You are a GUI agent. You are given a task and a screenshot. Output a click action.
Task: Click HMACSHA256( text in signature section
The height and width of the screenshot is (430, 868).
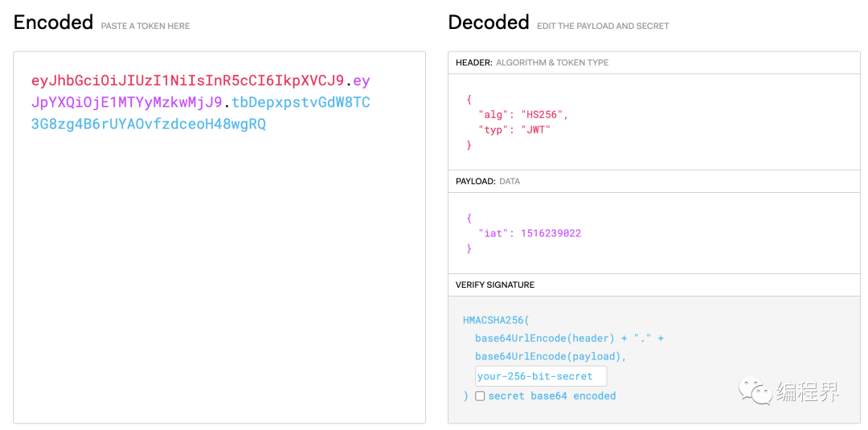click(x=495, y=320)
